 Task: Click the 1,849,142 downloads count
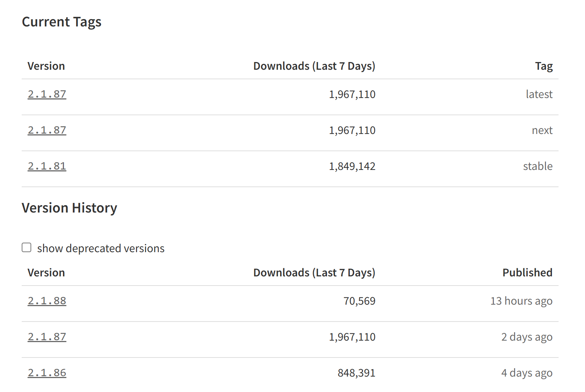pyautogui.click(x=352, y=166)
